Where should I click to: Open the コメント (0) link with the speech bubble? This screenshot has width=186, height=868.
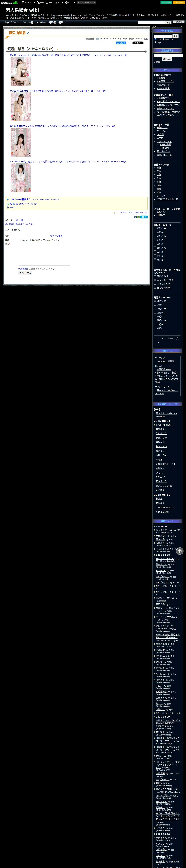[x=119, y=213]
